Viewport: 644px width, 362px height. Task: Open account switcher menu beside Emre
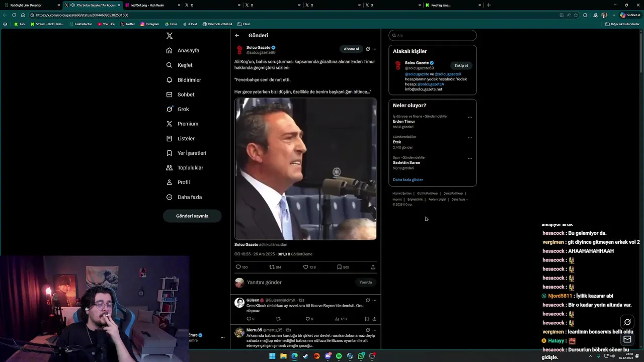click(x=222, y=338)
